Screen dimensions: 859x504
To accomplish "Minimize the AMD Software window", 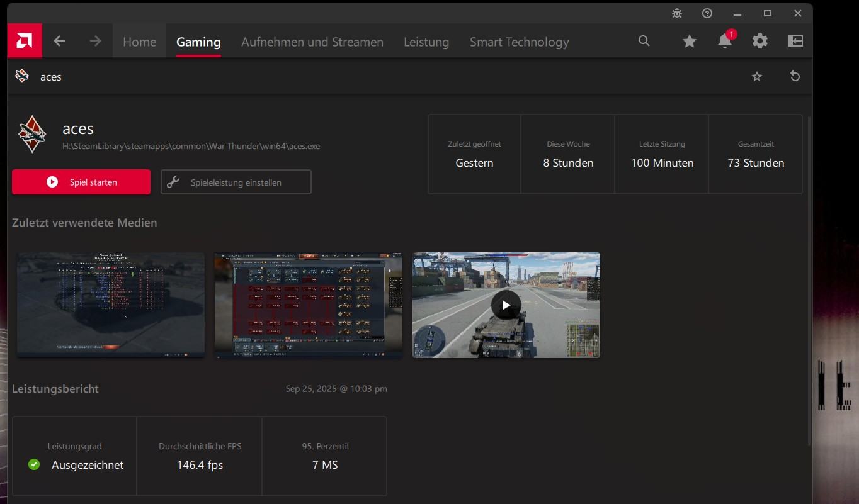I will pyautogui.click(x=737, y=13).
